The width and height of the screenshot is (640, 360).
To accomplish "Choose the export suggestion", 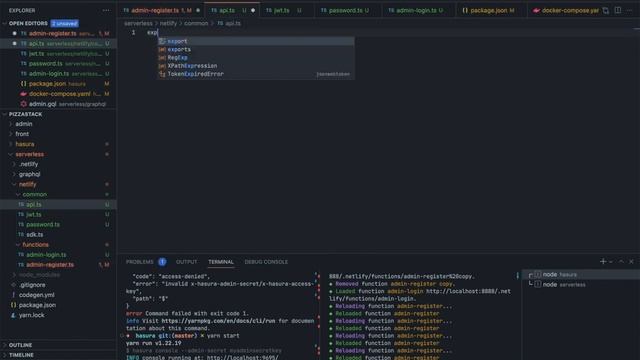I will point(256,41).
